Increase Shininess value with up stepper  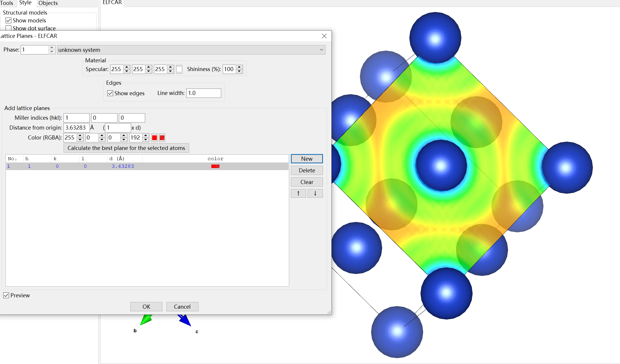click(239, 67)
